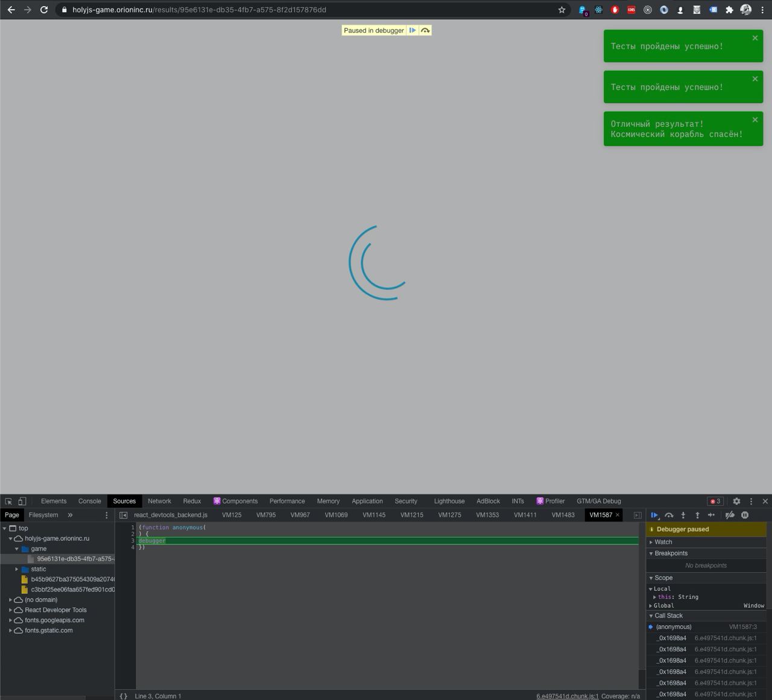The width and height of the screenshot is (772, 700).
Task: Switch to the Network panel tab
Action: click(x=159, y=501)
